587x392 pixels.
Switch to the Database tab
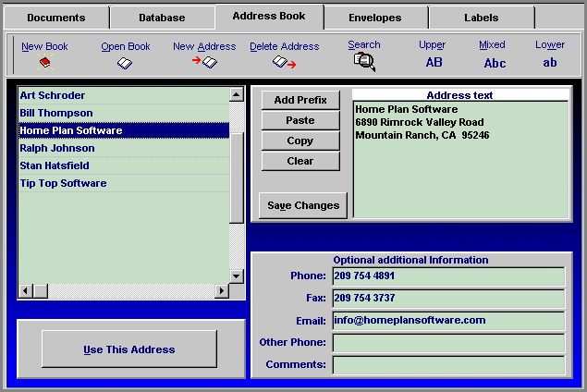(x=162, y=18)
